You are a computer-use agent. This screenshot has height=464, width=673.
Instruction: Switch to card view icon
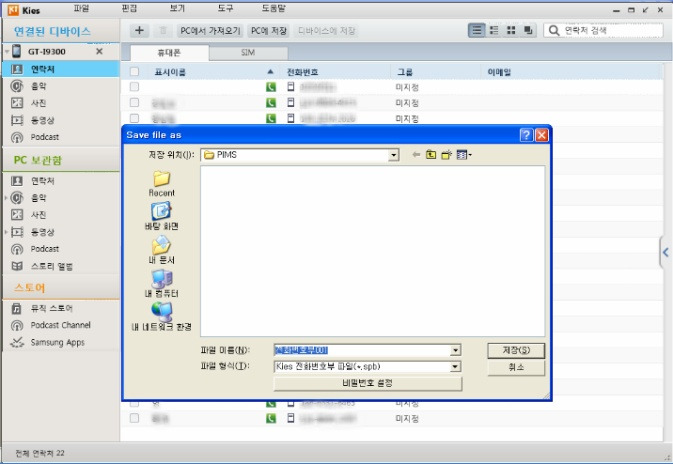[528, 30]
